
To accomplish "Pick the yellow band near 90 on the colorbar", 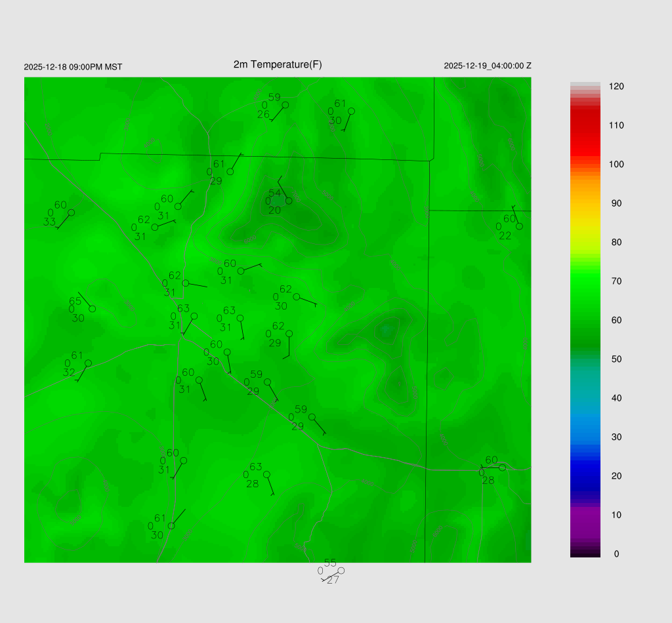I will [585, 205].
